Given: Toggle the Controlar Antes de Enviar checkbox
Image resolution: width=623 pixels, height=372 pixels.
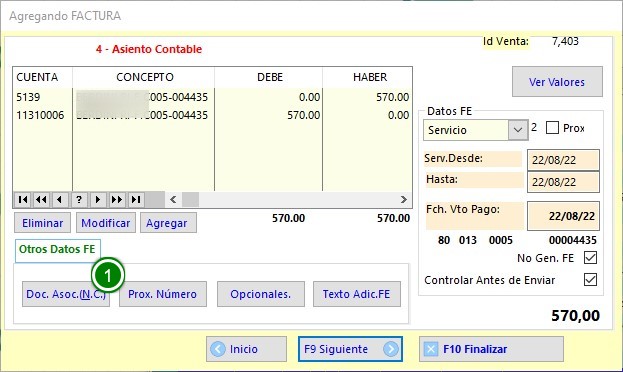Looking at the screenshot, I should pyautogui.click(x=590, y=279).
